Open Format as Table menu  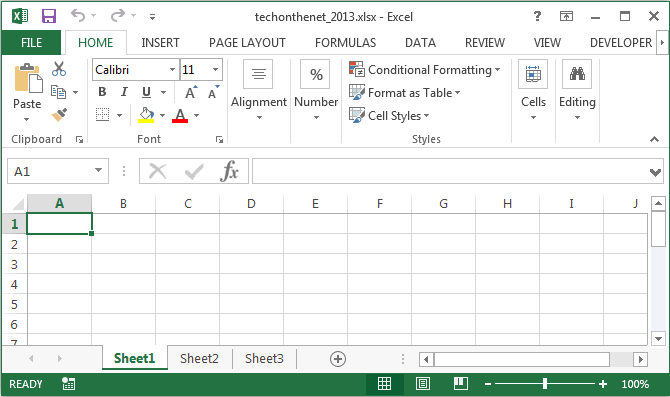(404, 93)
